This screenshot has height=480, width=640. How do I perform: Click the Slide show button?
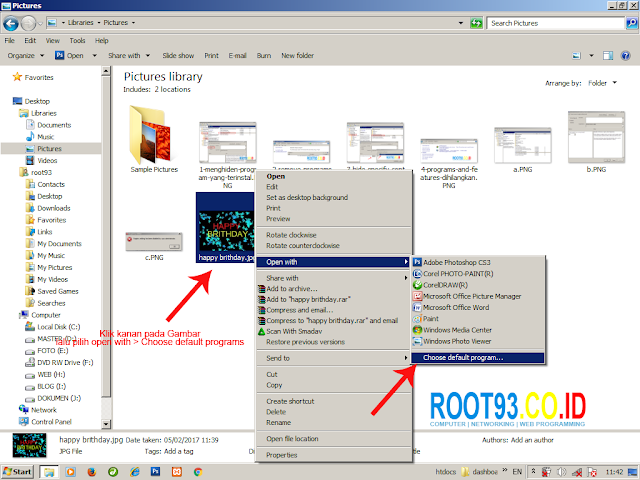(178, 56)
